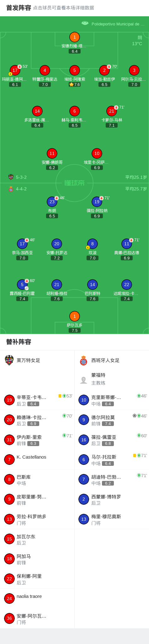Select red player 5 埃娃-阿隆索

[74, 71]
